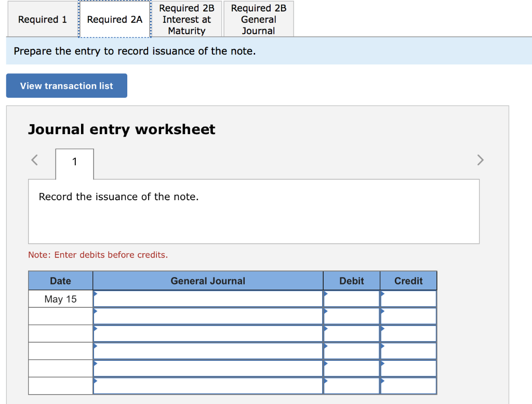Viewport: 532px width, 404px height.
Task: Click 'Record the issuance of the note.' text
Action: [118, 197]
